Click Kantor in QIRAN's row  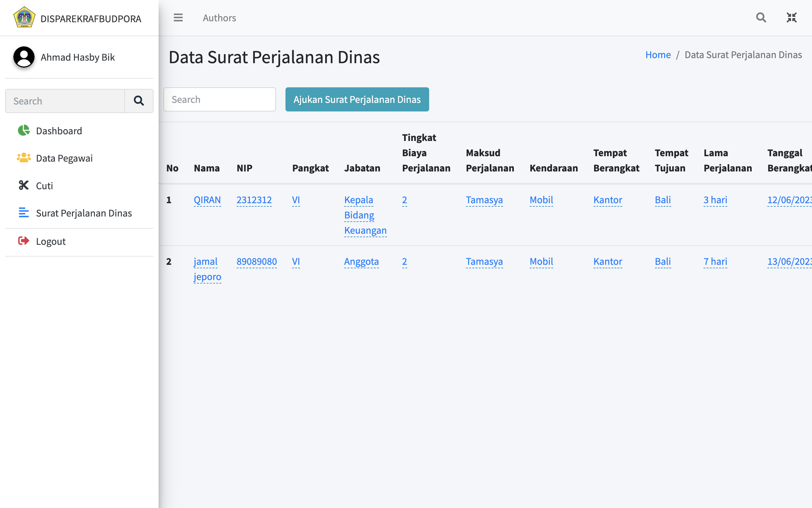[608, 200]
